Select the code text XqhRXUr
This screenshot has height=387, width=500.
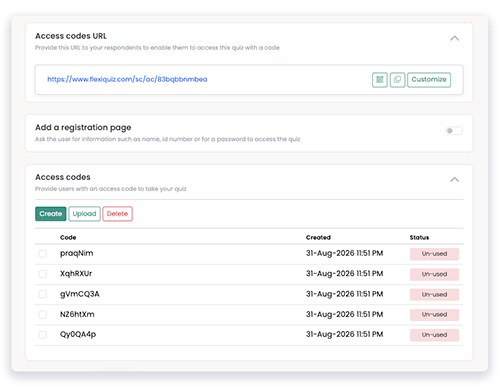click(x=76, y=274)
